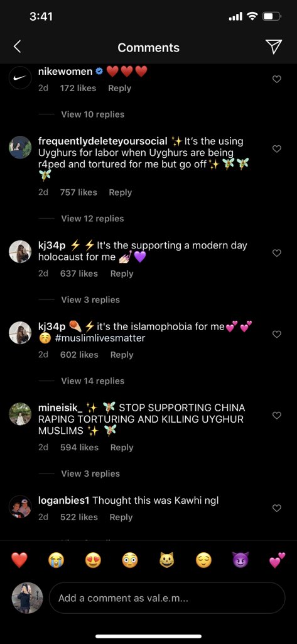
Task: Insert the red heart emoji
Action: [19, 560]
